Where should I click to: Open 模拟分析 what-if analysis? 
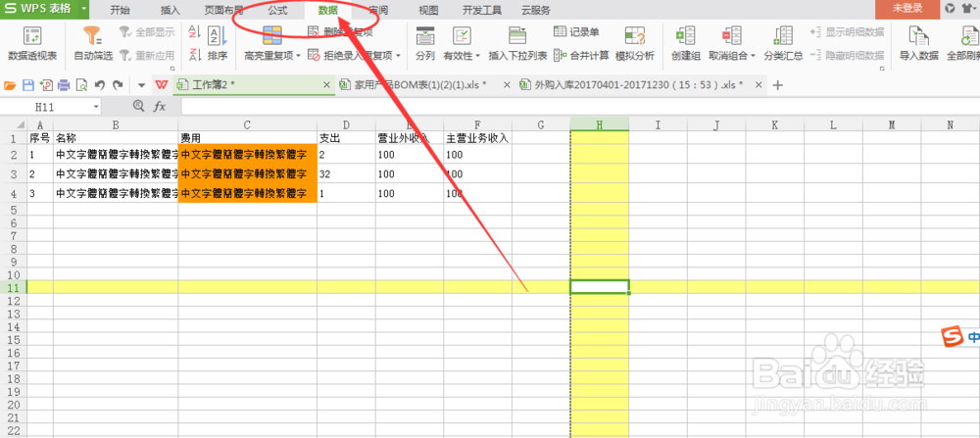pyautogui.click(x=635, y=44)
